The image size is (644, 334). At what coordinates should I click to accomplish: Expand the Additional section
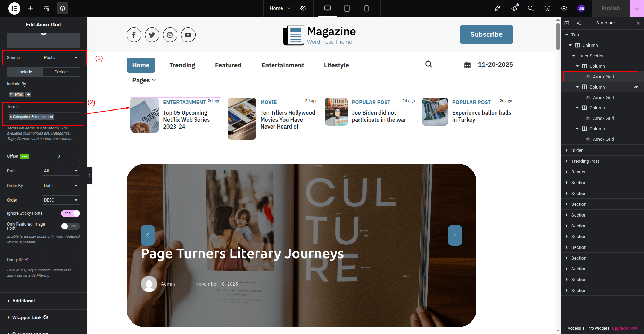coord(23,301)
